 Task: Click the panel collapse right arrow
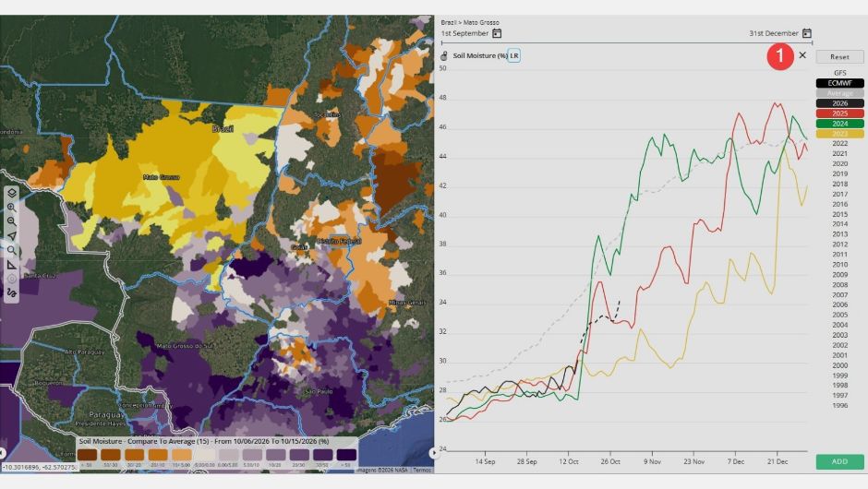pos(433,452)
